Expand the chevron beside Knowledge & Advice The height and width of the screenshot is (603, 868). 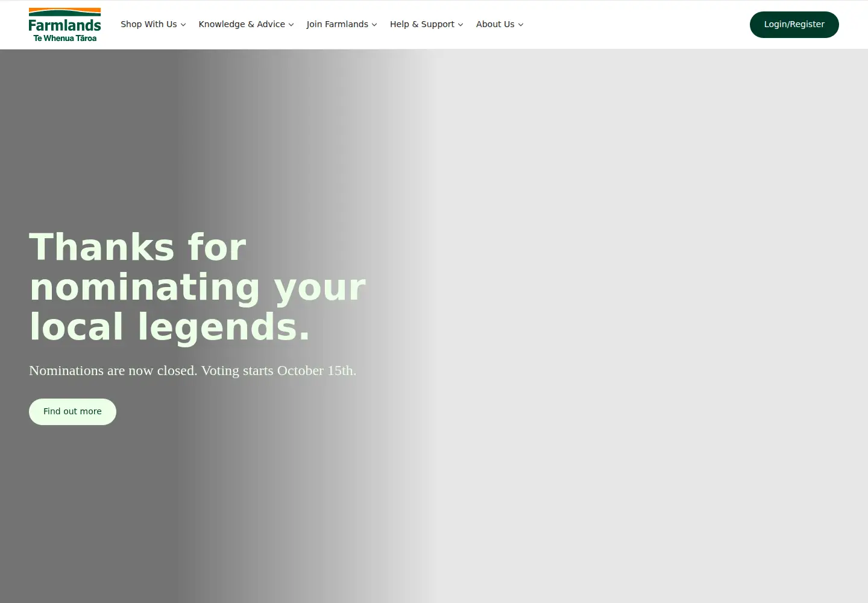point(291,25)
